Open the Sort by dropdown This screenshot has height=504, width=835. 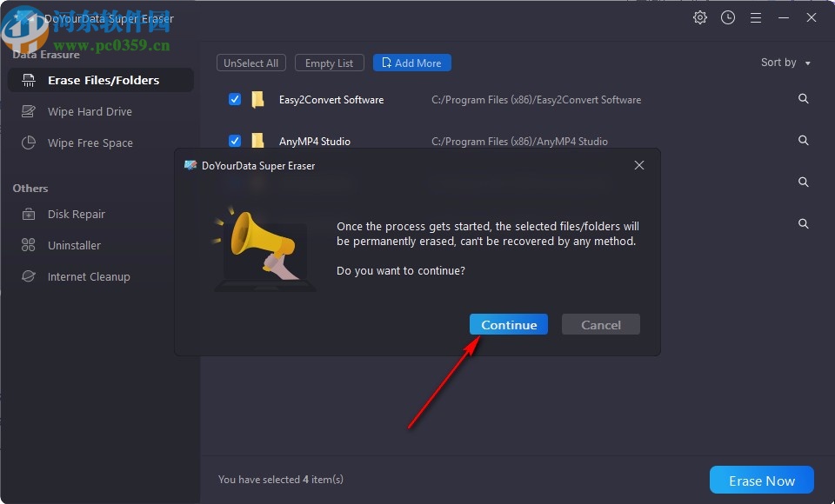tap(785, 63)
